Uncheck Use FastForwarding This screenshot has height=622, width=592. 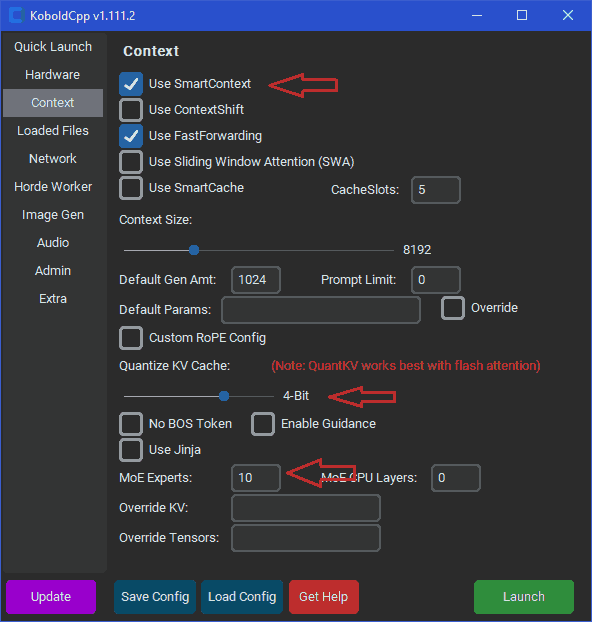[x=131, y=136]
